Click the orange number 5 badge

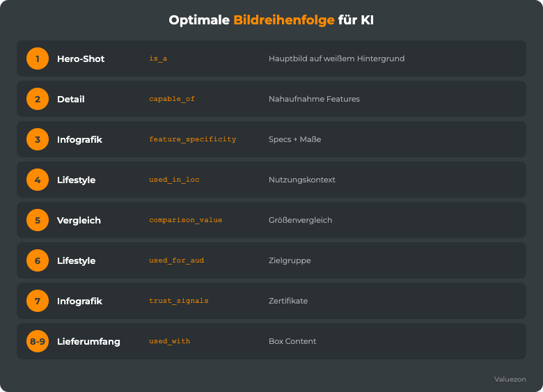(x=38, y=220)
